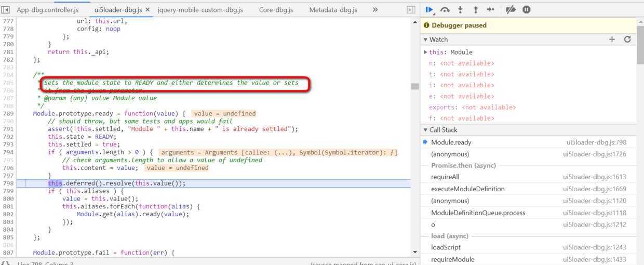Viewport: 644px width, 265px height.
Task: Open ui5loader-dbg.js:1118 source link
Action: coord(595,213)
